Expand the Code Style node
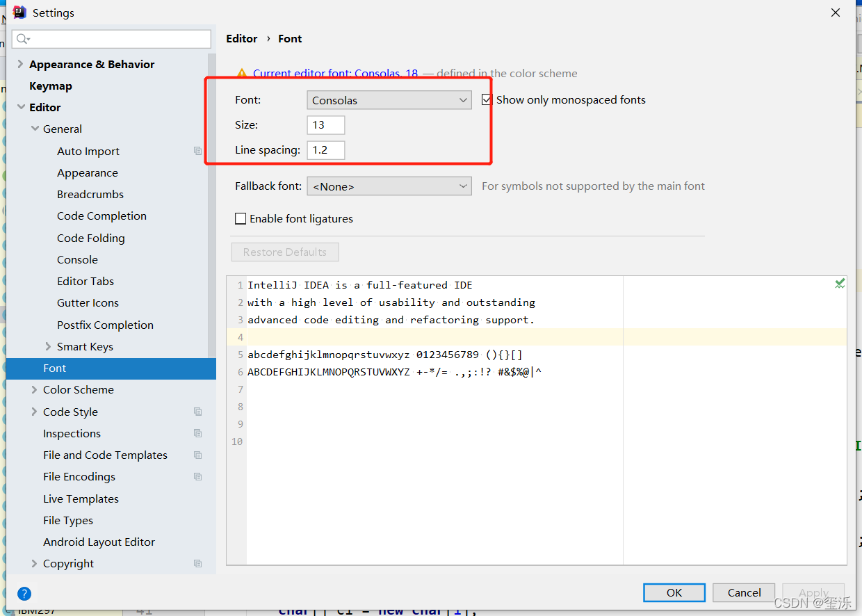 coord(34,412)
